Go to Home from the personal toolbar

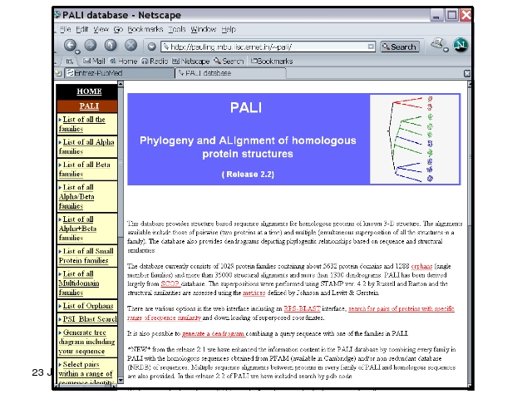[124, 61]
